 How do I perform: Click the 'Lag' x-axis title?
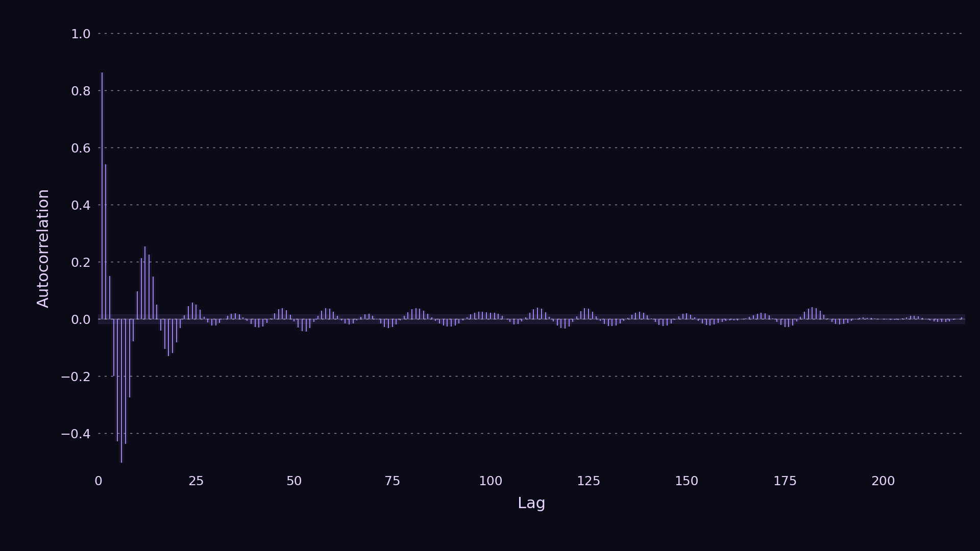click(531, 503)
